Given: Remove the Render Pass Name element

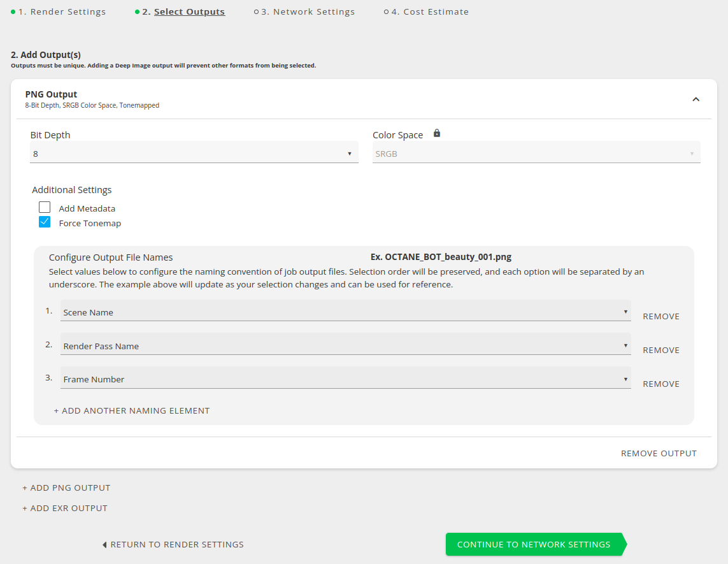Looking at the screenshot, I should point(660,351).
